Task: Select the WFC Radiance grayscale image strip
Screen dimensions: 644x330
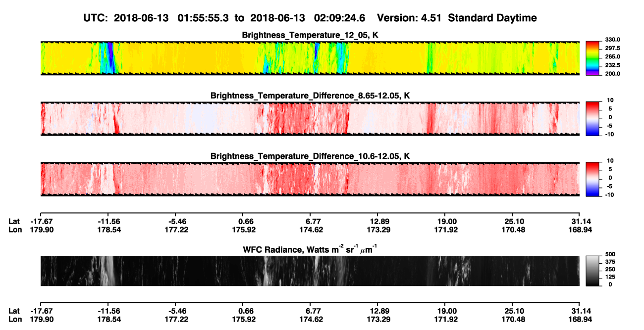Action: (310, 271)
